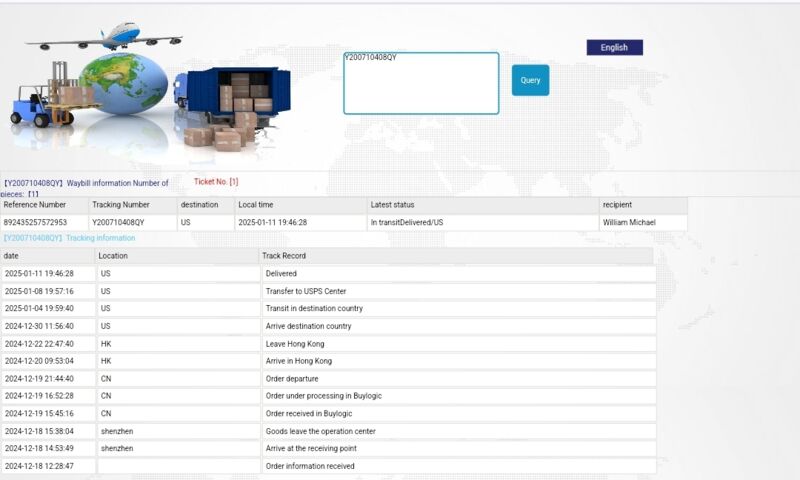This screenshot has height=480, width=800.
Task: Click Order information received record
Action: (x=310, y=466)
